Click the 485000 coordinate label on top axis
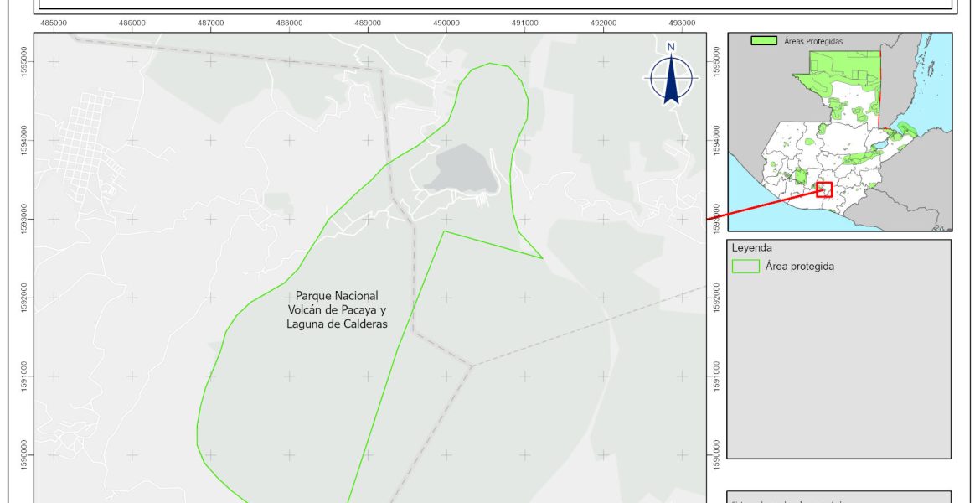980x503 pixels. pyautogui.click(x=54, y=23)
